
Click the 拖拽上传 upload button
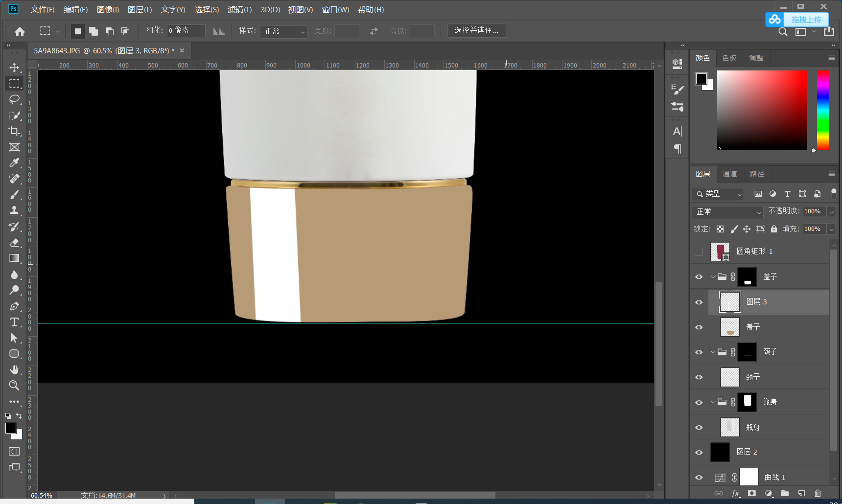pos(796,20)
